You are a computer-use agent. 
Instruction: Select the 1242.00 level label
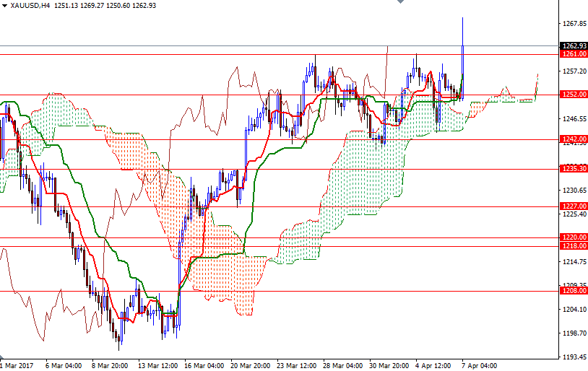[574, 139]
